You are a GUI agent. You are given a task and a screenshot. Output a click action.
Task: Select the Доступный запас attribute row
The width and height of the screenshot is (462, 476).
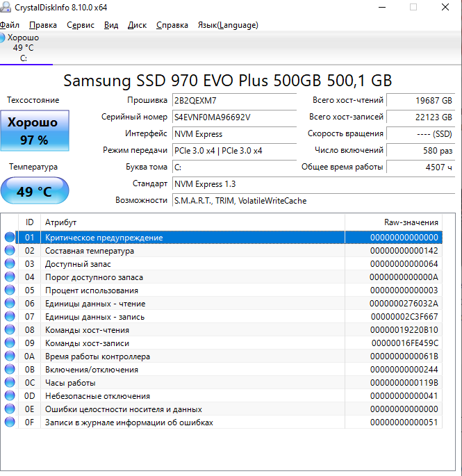click(x=192, y=264)
